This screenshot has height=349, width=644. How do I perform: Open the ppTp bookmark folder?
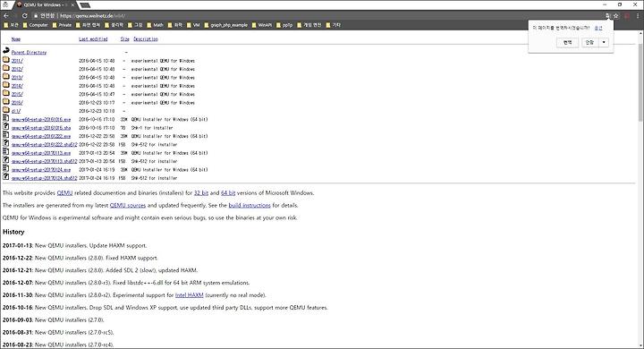coord(284,25)
